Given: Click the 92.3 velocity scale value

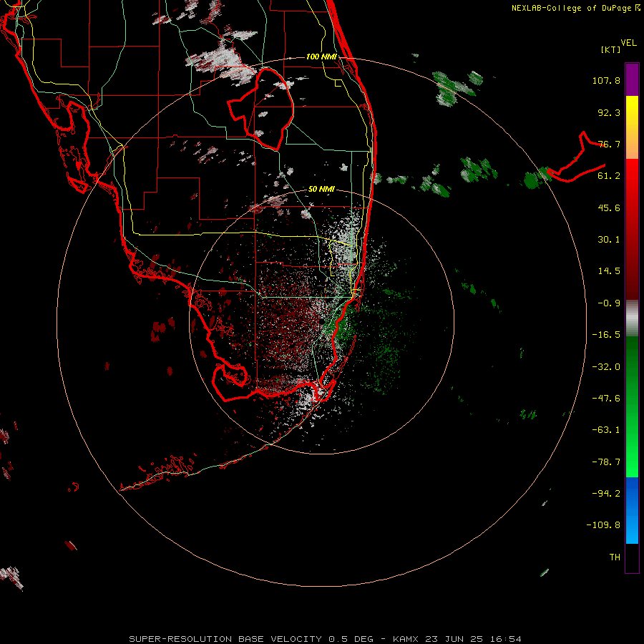Looking at the screenshot, I should 609,112.
